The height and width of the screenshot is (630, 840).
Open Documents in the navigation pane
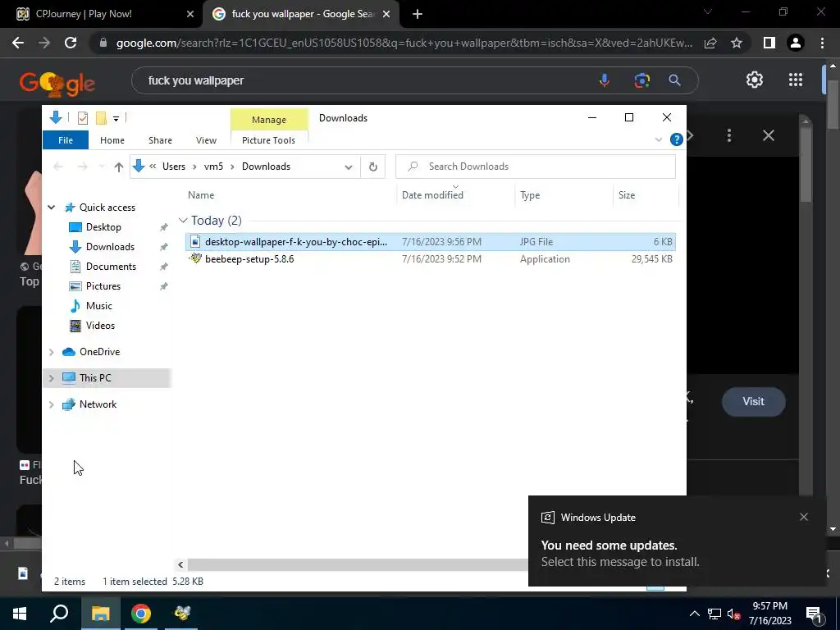111,267
